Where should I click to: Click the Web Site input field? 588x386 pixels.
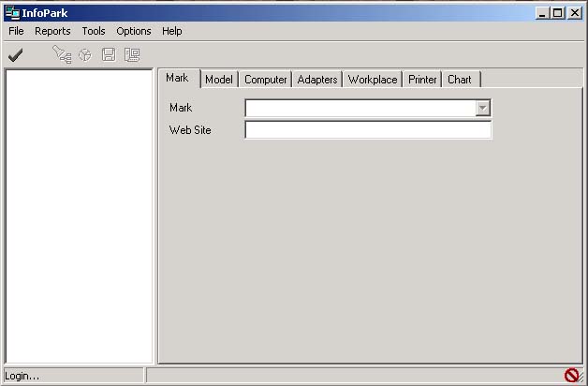click(x=368, y=130)
